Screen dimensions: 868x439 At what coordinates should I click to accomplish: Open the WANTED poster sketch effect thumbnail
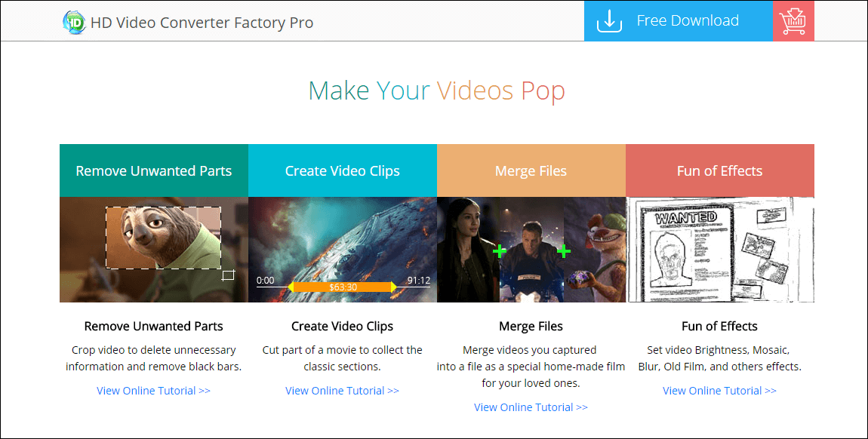tap(720, 250)
